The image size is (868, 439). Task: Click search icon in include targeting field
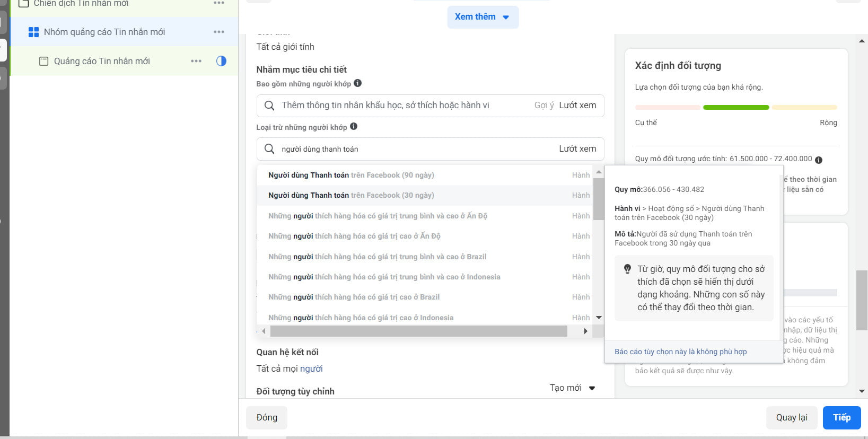point(269,106)
